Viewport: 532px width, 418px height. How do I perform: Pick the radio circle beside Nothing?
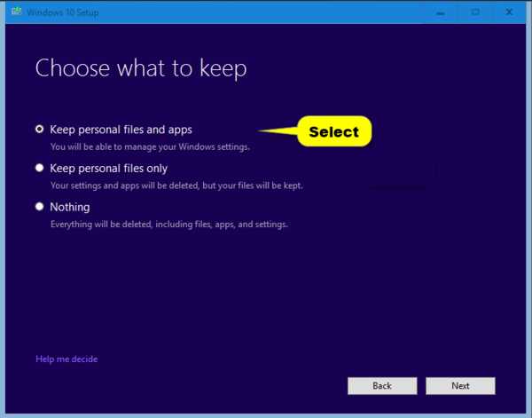pyautogui.click(x=39, y=207)
